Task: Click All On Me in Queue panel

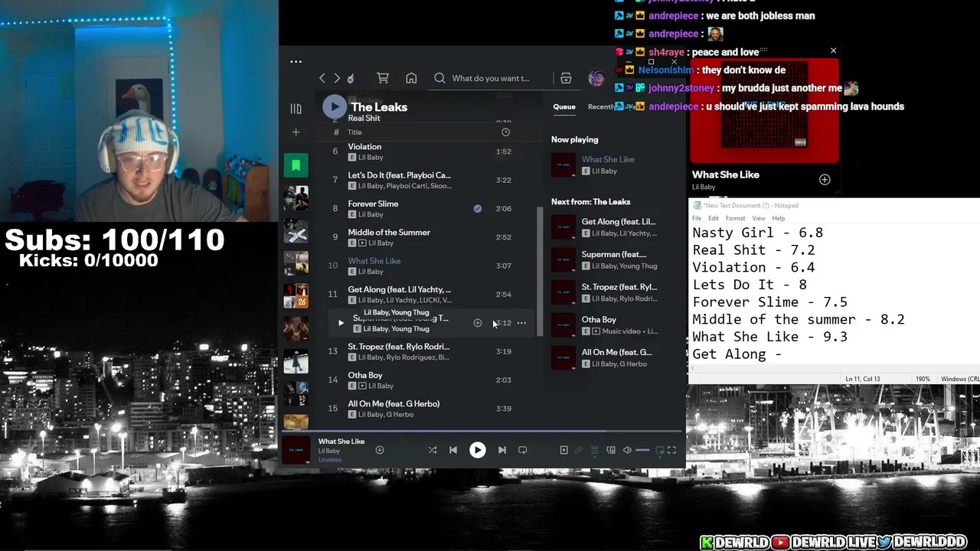Action: click(x=614, y=357)
